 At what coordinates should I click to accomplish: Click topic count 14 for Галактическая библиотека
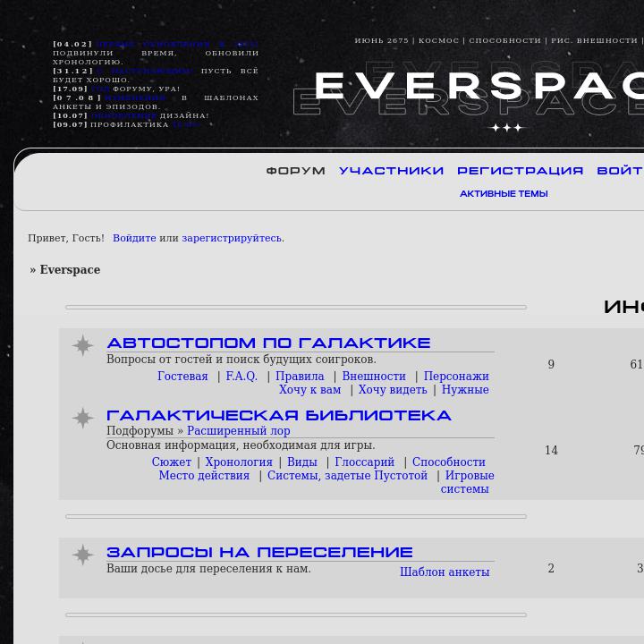(x=551, y=451)
